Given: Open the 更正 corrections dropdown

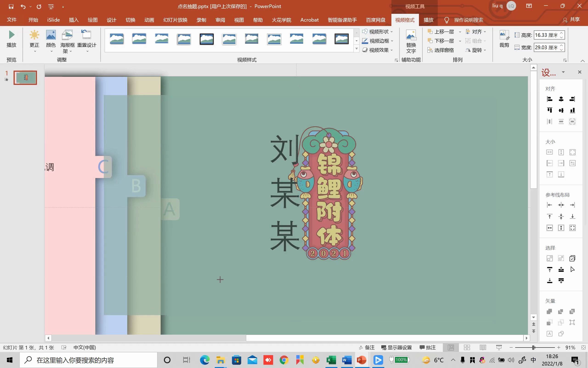Looking at the screenshot, I should coord(34,41).
